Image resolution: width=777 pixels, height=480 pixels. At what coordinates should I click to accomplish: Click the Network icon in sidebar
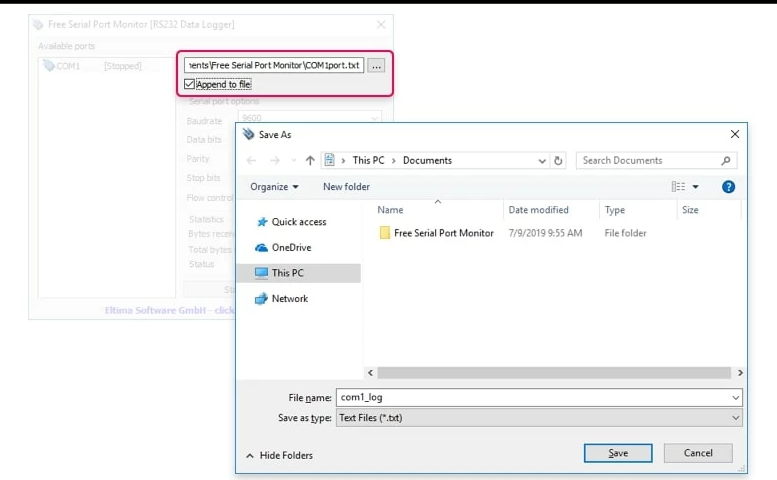point(261,299)
